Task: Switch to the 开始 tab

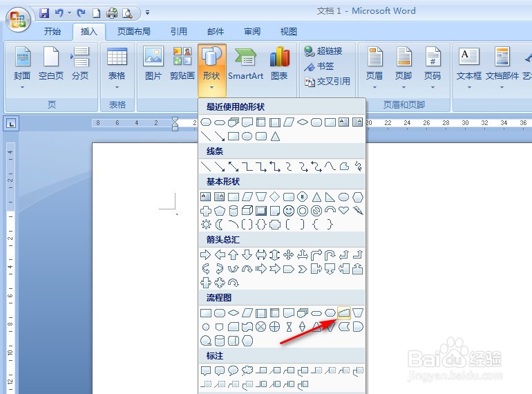Action: 53,32
